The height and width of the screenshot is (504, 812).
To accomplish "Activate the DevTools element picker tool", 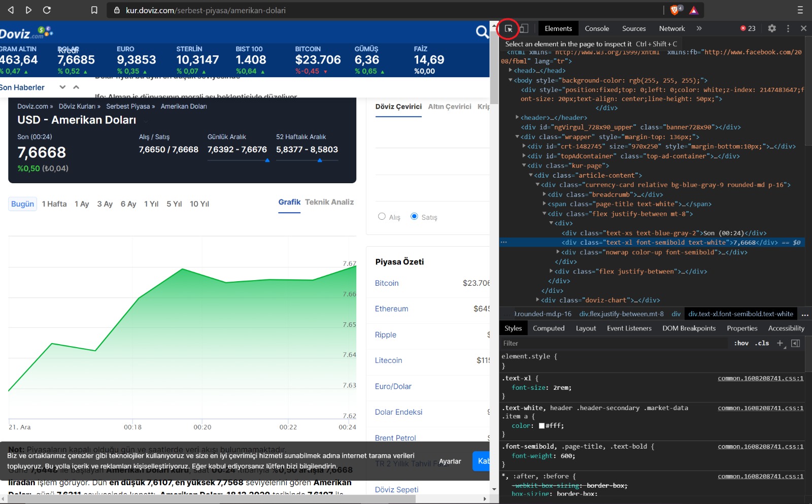I will 509,28.
